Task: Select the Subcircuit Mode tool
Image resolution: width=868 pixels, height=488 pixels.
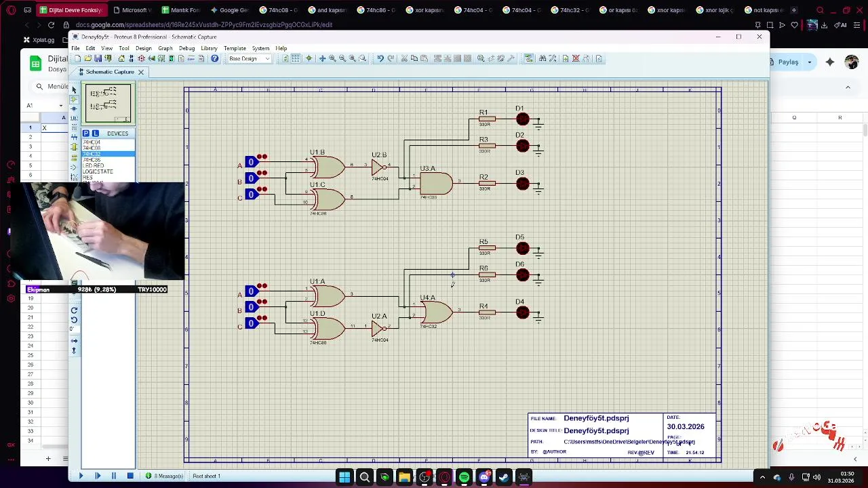Action: coord(74,147)
